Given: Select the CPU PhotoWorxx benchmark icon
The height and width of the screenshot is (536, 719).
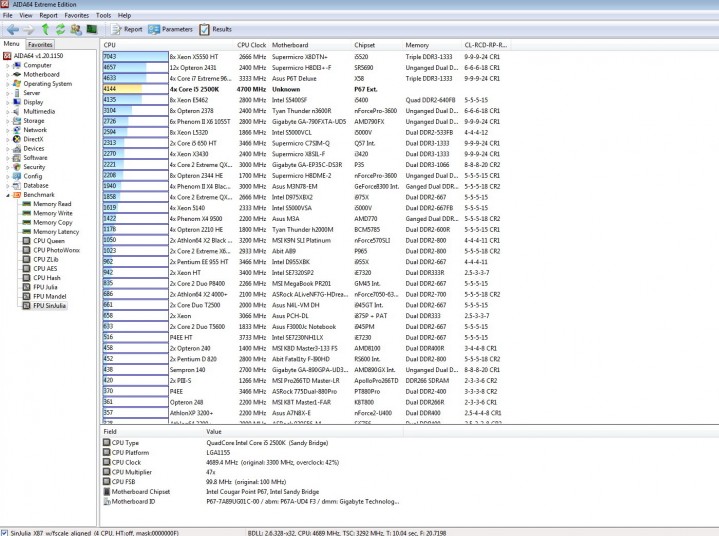Looking at the screenshot, I should click(x=27, y=250).
